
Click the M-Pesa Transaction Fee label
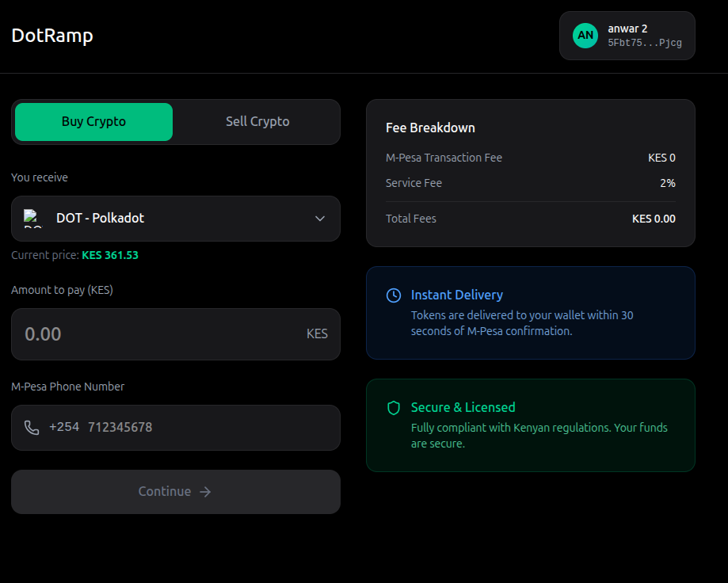coord(444,158)
